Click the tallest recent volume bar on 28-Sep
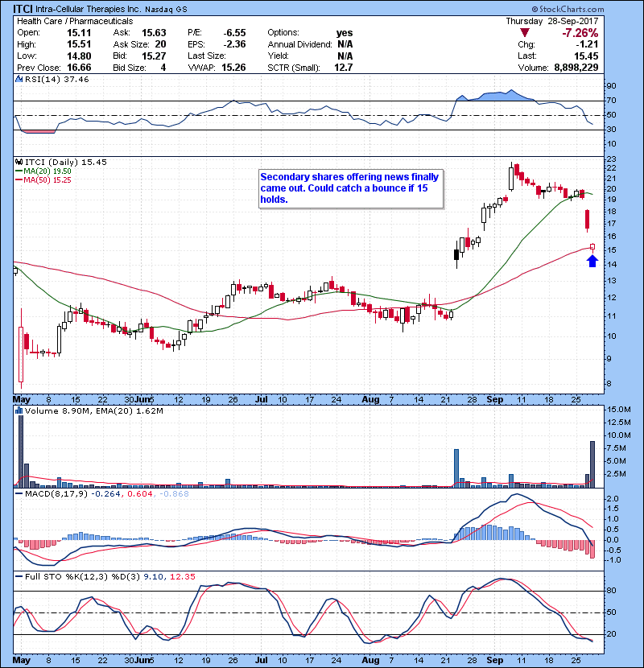644x668 pixels. tap(592, 464)
